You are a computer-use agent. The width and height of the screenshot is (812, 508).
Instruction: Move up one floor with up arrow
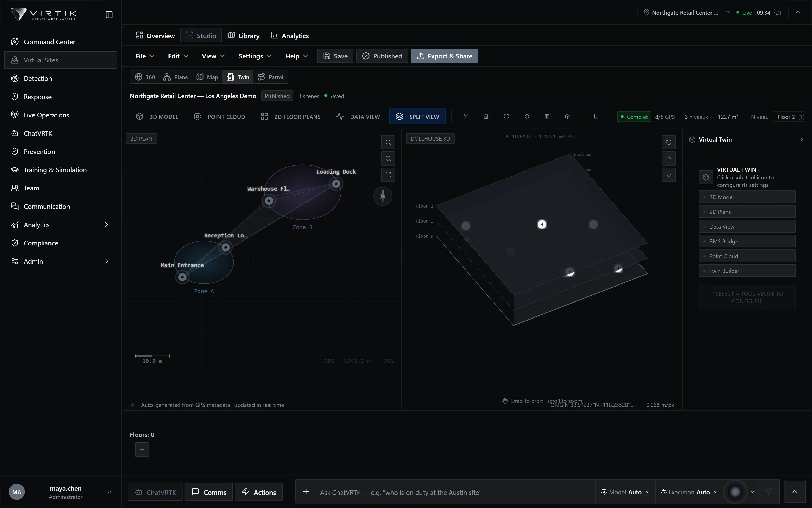pyautogui.click(x=669, y=158)
